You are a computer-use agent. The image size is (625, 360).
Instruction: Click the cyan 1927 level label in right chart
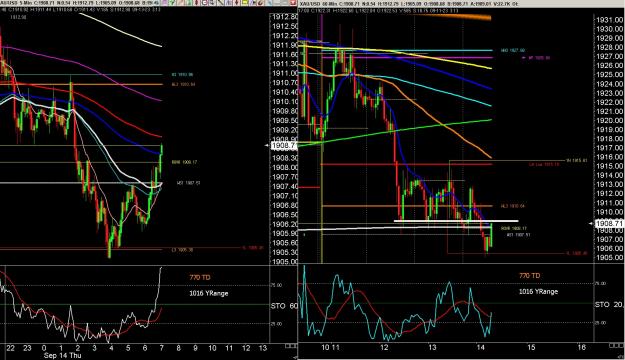tap(513, 51)
